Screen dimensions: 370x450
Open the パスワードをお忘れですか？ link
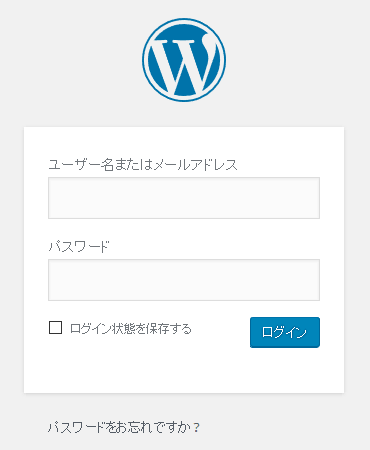124,427
